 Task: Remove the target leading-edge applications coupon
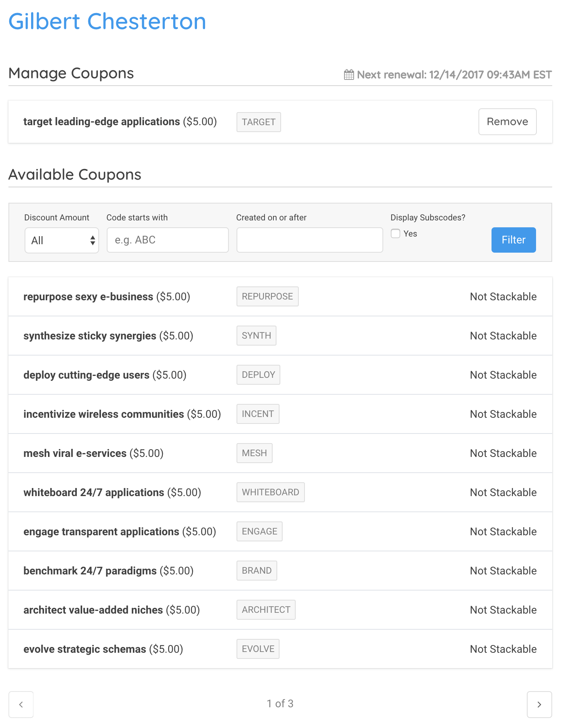pos(507,122)
